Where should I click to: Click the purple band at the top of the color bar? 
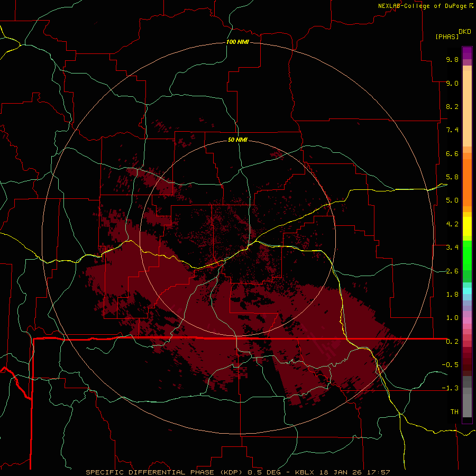[x=467, y=53]
